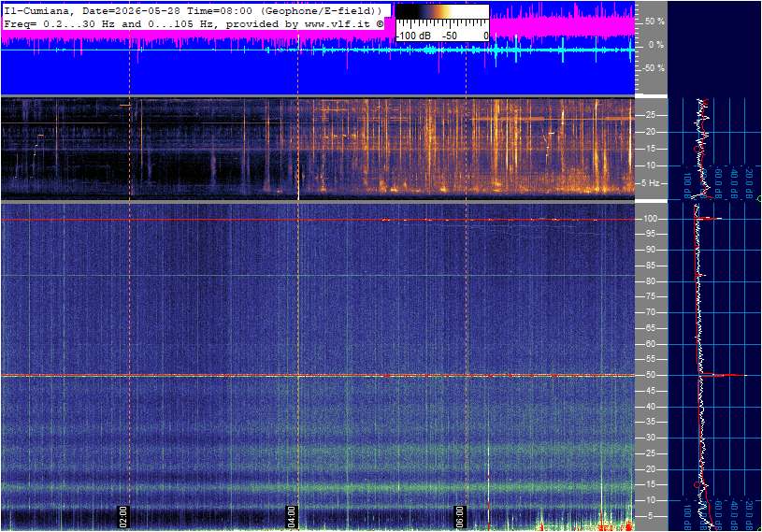762x532 pixels.
Task: Click the 04:00 time marker label
Action: 291,516
